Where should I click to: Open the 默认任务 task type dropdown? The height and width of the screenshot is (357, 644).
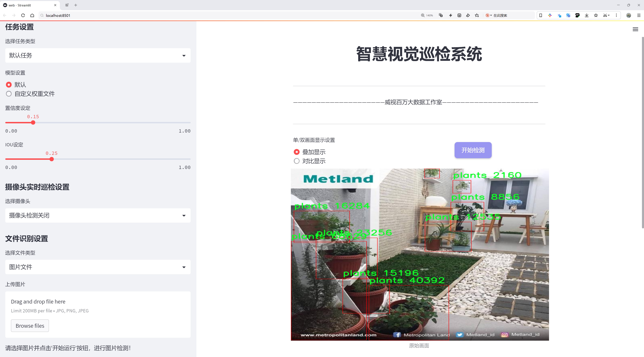coord(98,55)
